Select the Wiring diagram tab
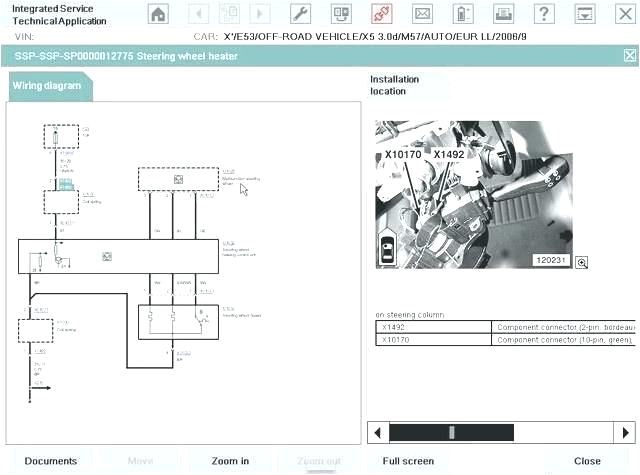Image resolution: width=640 pixels, height=475 pixels. point(47,86)
